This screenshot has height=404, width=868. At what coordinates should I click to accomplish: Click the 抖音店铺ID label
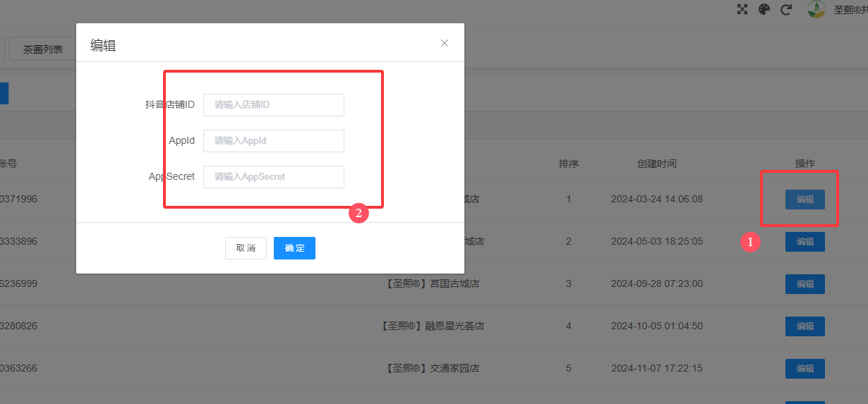[x=170, y=104]
